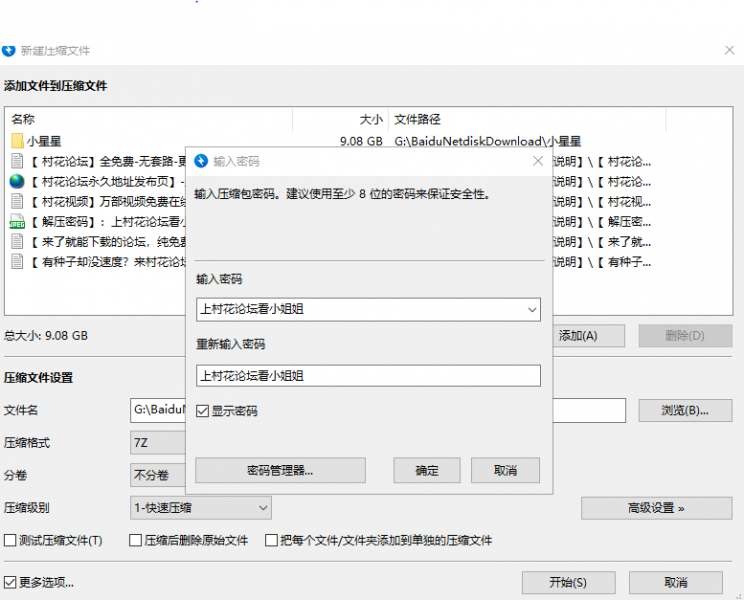Toggle the 更多选项 checkbox
This screenshot has width=744, height=600.
[11, 582]
